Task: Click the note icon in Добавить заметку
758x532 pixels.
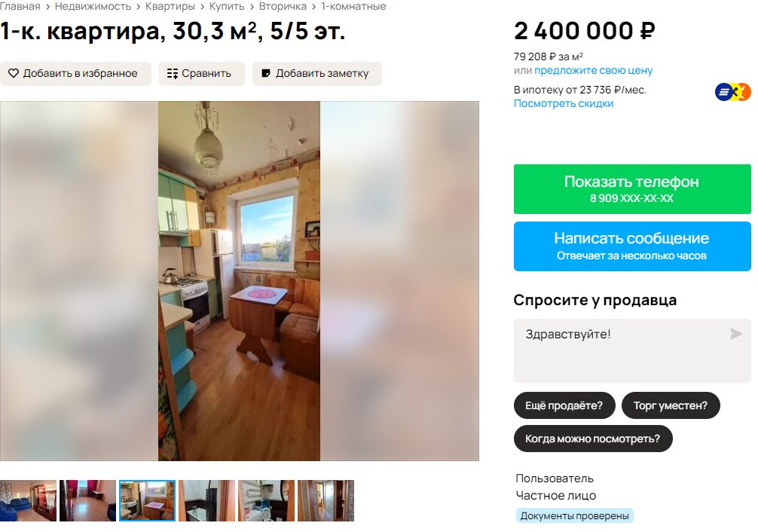Action: [265, 74]
